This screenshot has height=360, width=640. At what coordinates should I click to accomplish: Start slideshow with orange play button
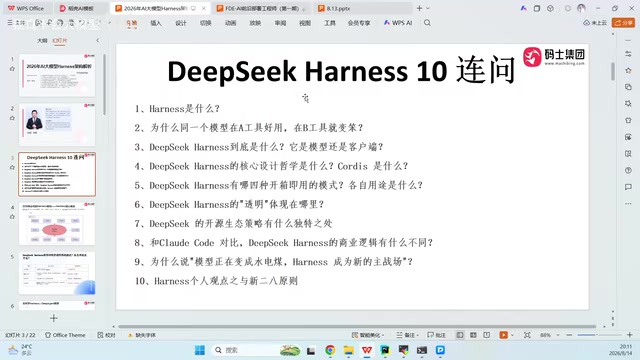point(503,335)
